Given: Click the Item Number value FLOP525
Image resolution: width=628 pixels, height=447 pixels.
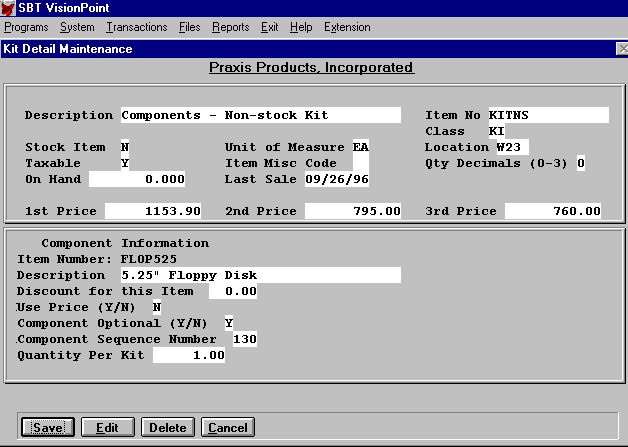Looking at the screenshot, I should coord(149,259).
